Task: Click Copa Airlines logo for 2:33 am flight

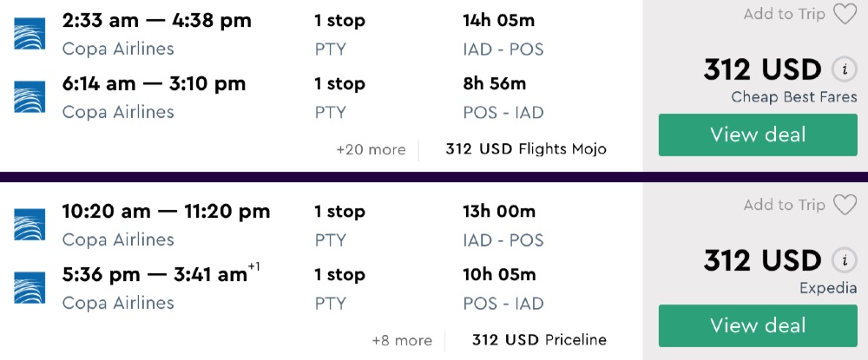Action: 30,33
